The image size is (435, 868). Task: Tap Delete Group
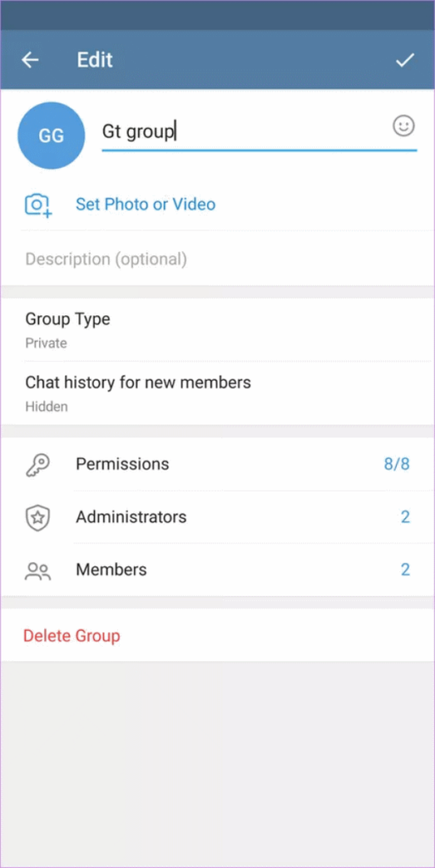tap(71, 636)
